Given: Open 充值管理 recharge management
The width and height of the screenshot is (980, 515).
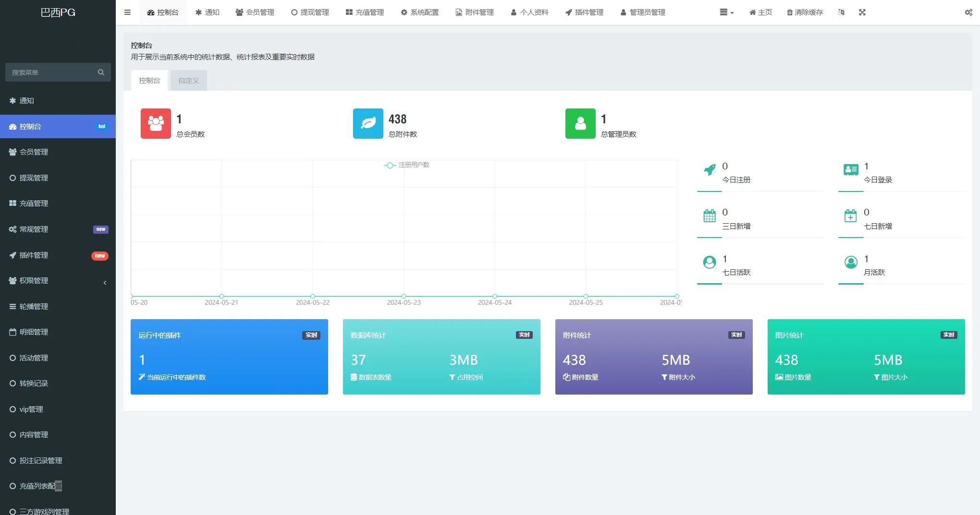Looking at the screenshot, I should pos(365,12).
